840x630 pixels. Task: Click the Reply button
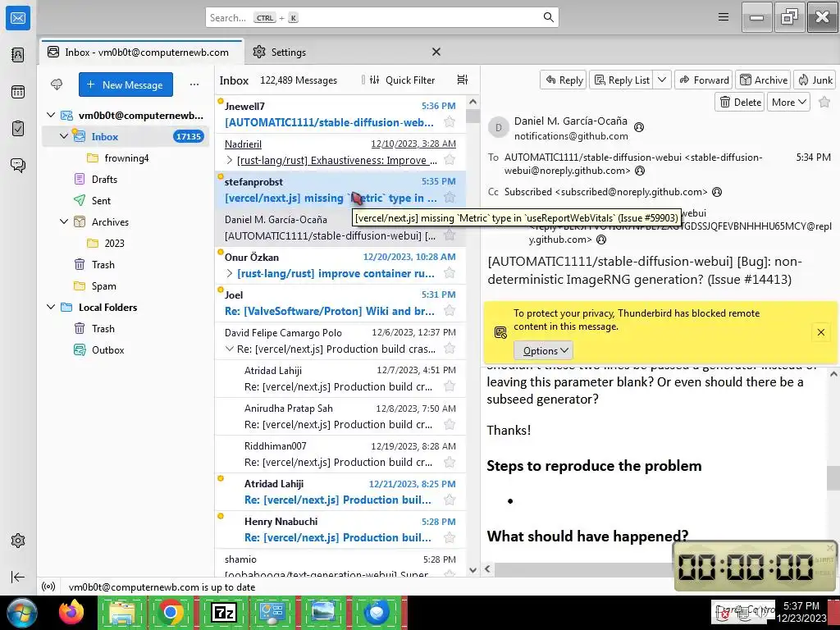(x=564, y=80)
